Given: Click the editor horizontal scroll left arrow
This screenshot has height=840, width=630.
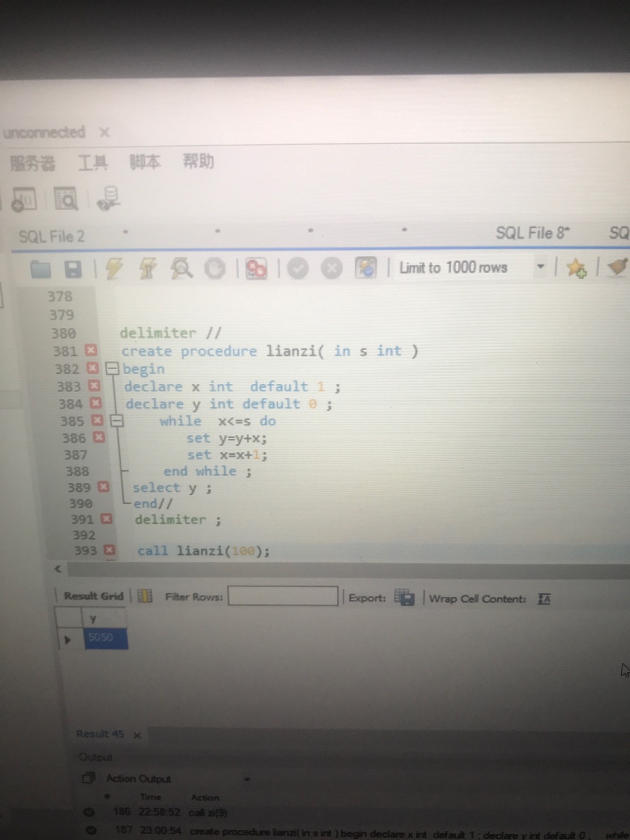Looking at the screenshot, I should [x=57, y=569].
